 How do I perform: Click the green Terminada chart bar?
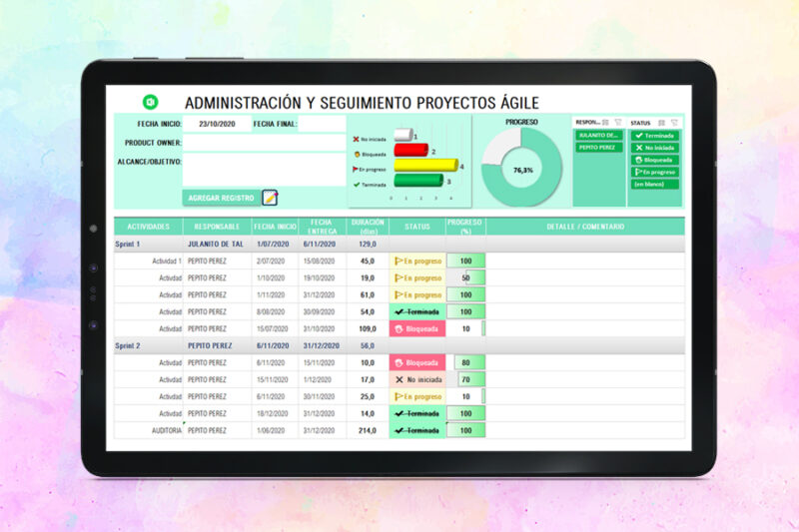tap(418, 181)
